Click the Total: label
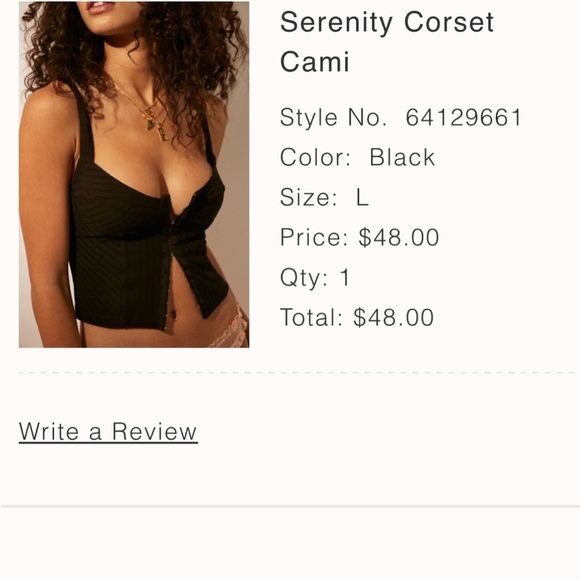 pyautogui.click(x=311, y=317)
